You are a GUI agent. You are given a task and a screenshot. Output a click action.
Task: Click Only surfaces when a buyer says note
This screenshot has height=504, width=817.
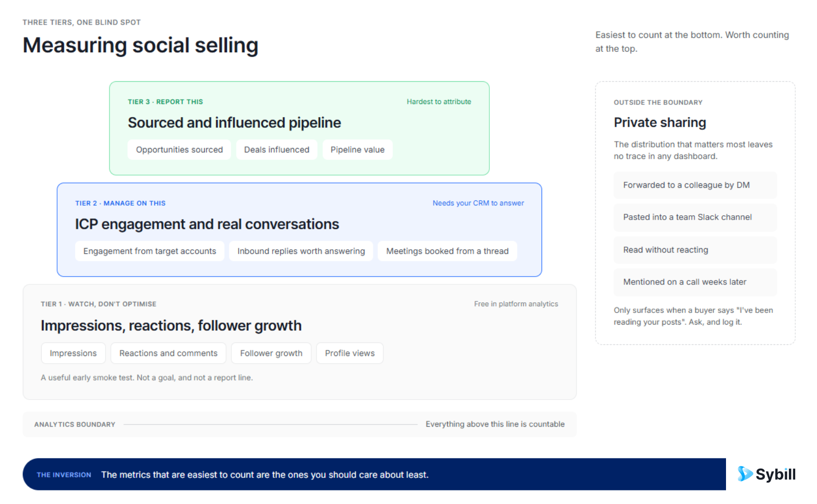point(693,316)
